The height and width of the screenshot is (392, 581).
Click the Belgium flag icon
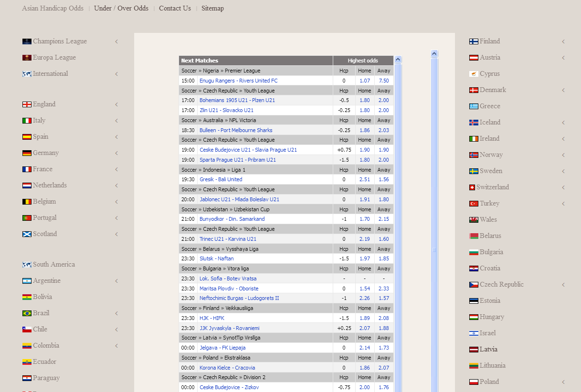click(x=27, y=202)
